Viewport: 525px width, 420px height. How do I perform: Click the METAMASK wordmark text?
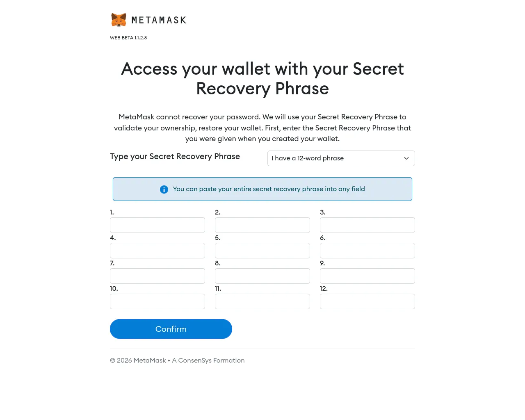(159, 20)
